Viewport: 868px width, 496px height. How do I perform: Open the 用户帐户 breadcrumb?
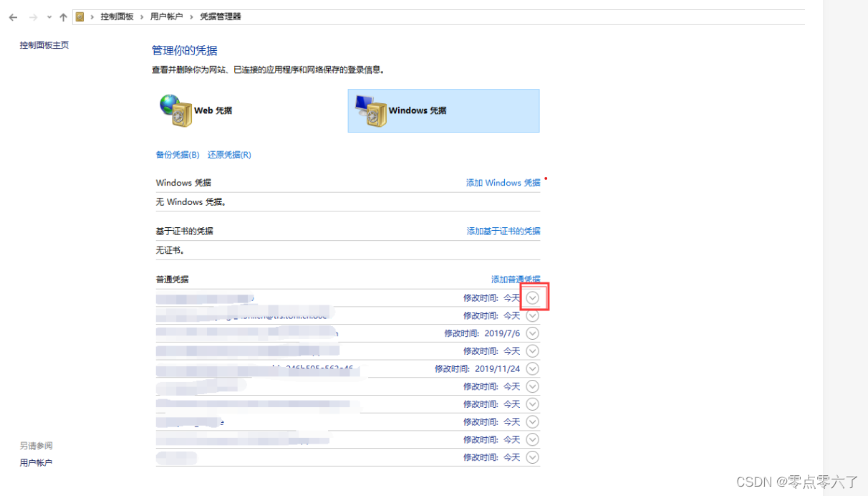[166, 16]
